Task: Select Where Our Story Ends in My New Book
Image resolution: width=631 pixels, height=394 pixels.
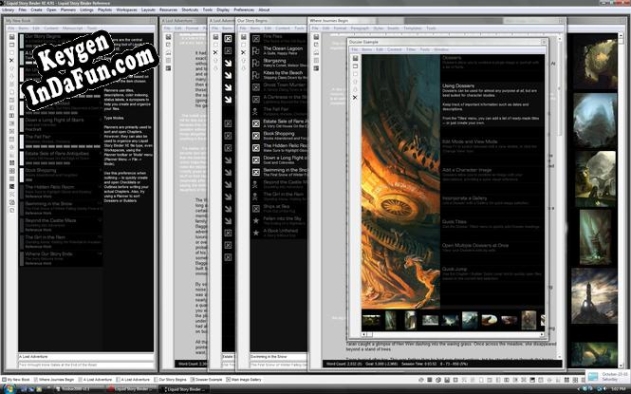Action: (x=61, y=258)
